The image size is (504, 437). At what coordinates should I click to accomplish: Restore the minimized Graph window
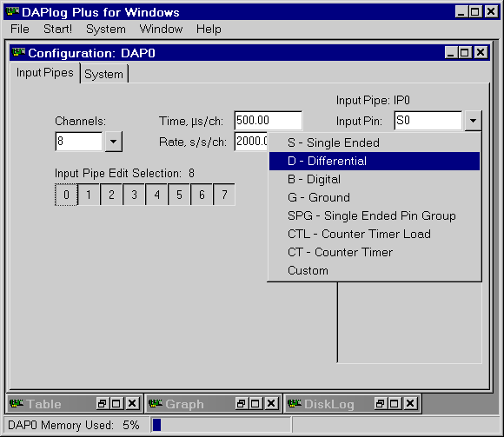pyautogui.click(x=241, y=404)
